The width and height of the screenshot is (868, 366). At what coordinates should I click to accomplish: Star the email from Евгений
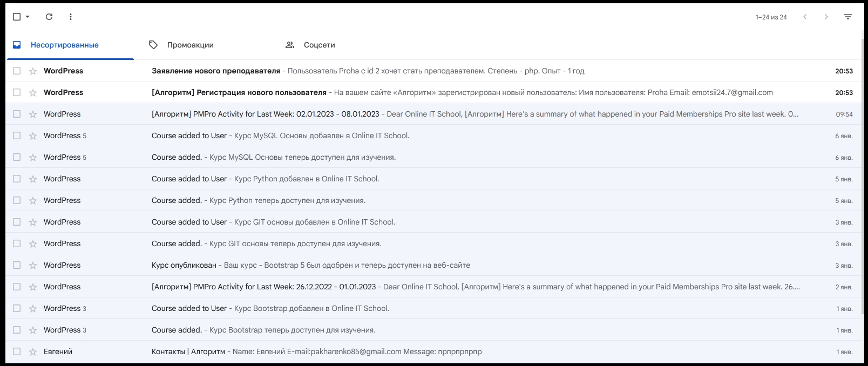(x=33, y=351)
